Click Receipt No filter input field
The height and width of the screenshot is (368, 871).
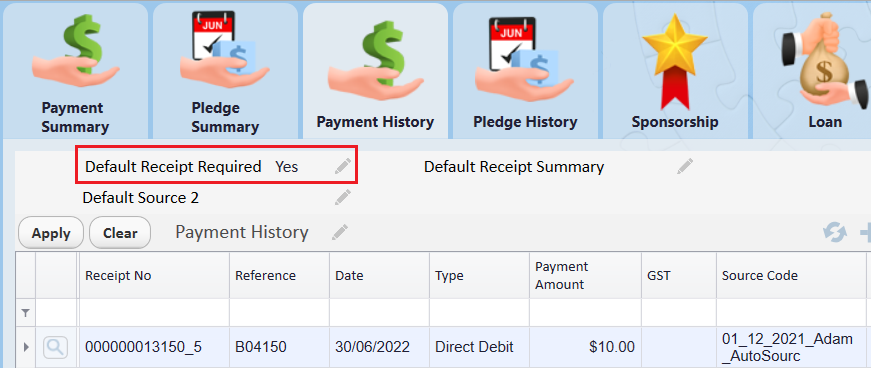click(x=154, y=312)
